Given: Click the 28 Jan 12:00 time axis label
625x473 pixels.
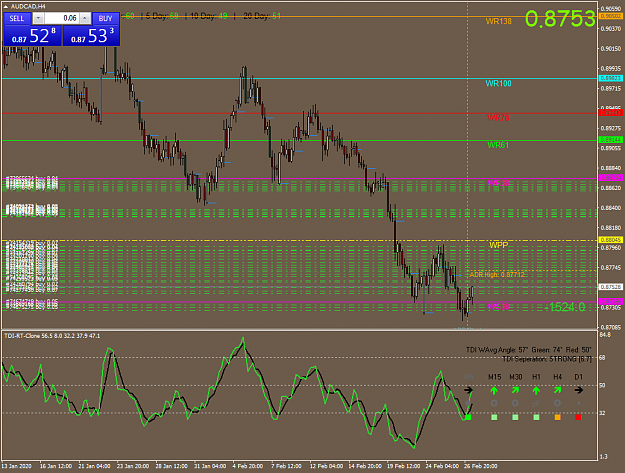Looking at the screenshot, I should click(171, 466).
